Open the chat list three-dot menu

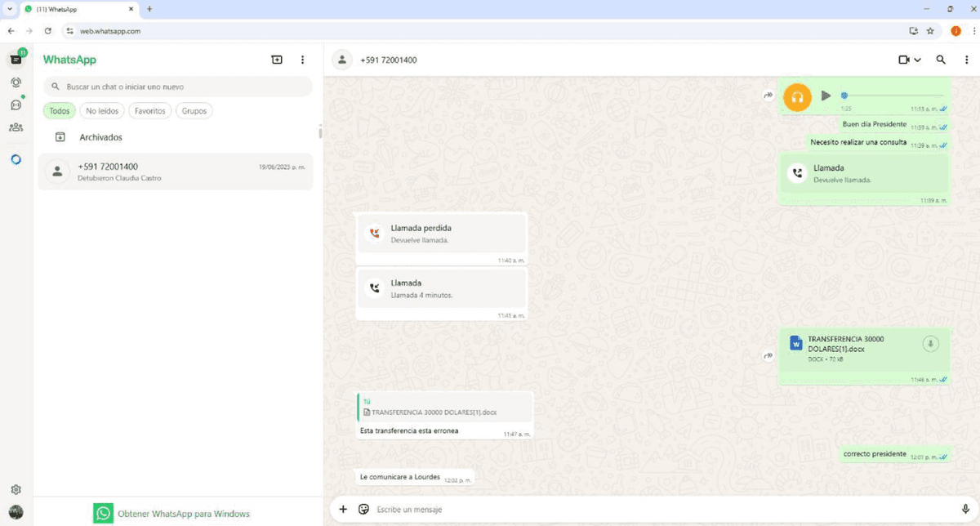(303, 60)
